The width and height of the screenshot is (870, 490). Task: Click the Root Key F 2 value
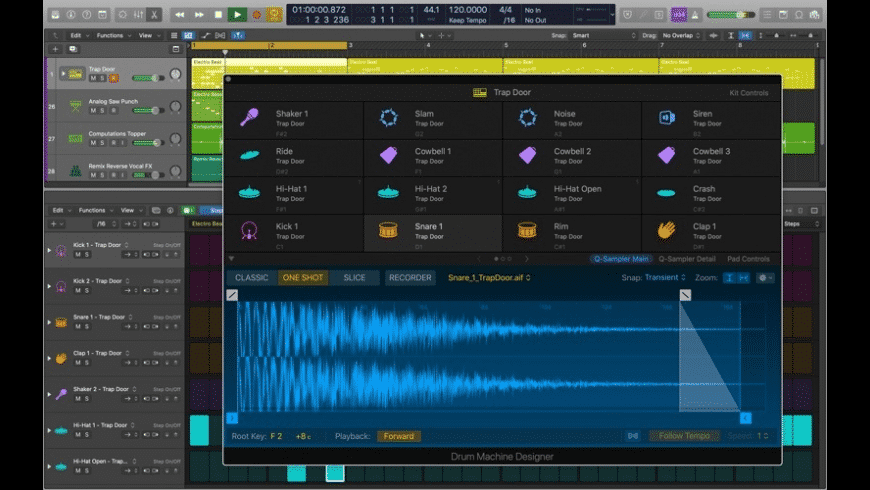276,436
